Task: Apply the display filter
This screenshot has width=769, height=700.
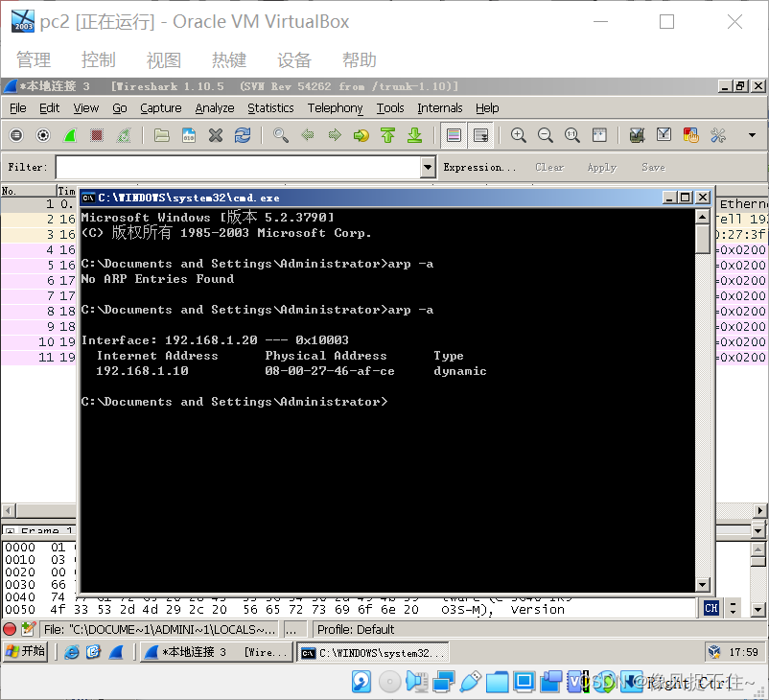Action: (602, 167)
